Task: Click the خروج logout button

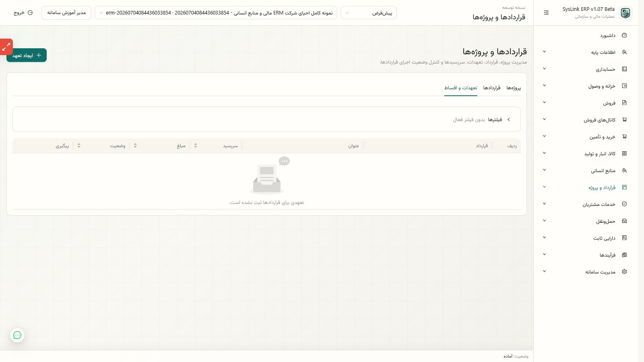Action: [x=23, y=13]
